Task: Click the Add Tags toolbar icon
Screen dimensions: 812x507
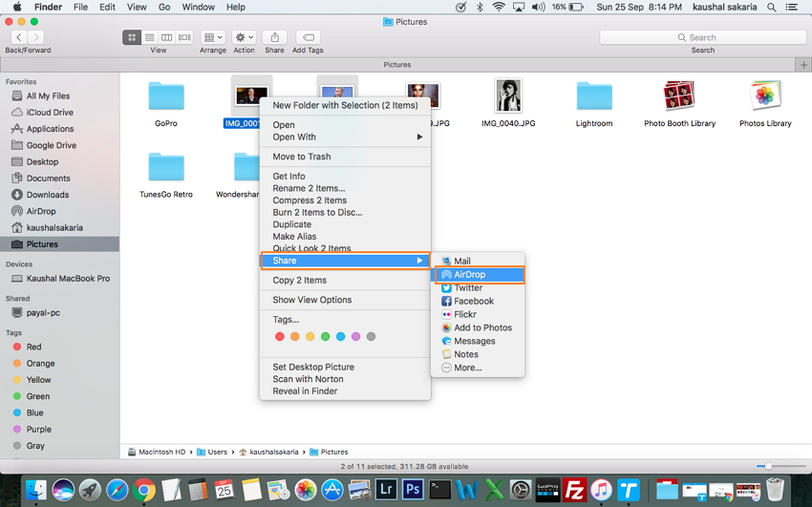Action: [308, 37]
